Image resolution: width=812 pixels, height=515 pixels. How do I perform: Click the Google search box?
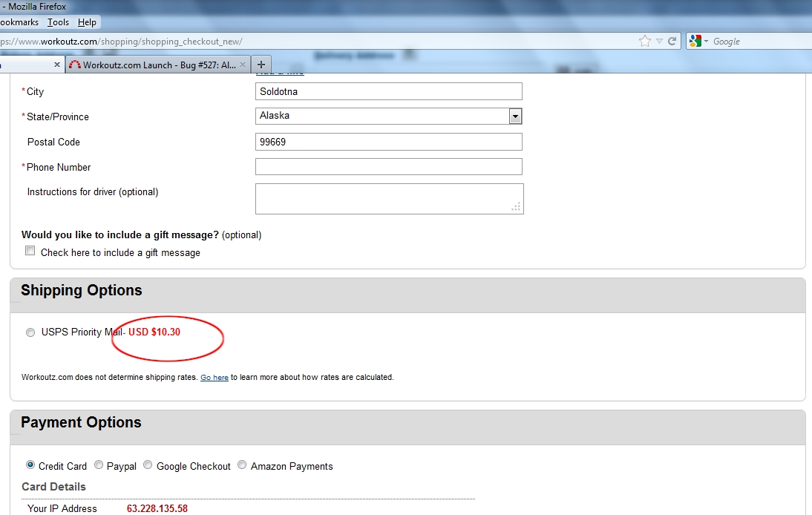pos(760,42)
